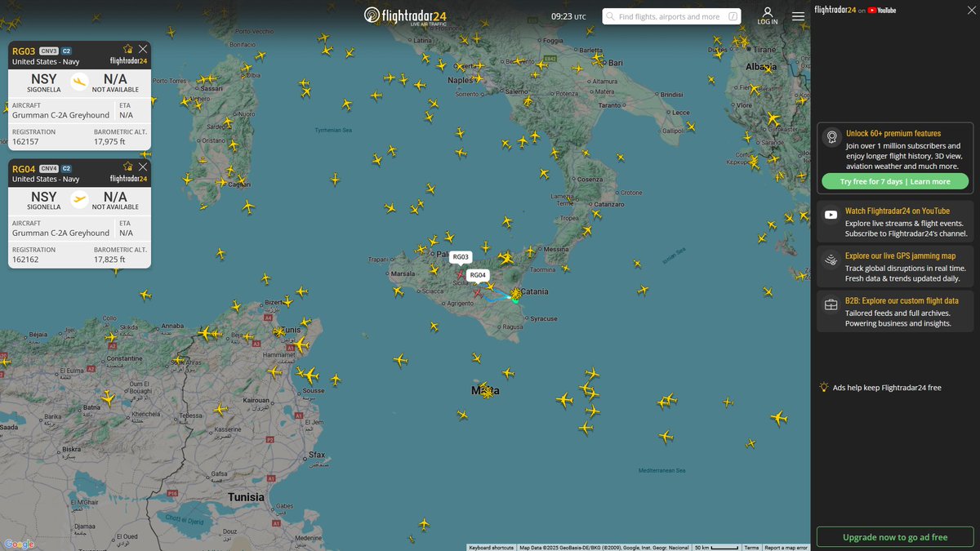Focus the Find flights, airports search field
The image size is (980, 551).
[x=671, y=16]
